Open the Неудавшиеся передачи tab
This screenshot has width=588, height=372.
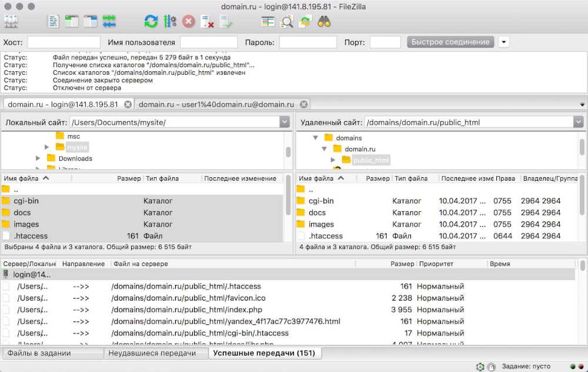coord(155,353)
